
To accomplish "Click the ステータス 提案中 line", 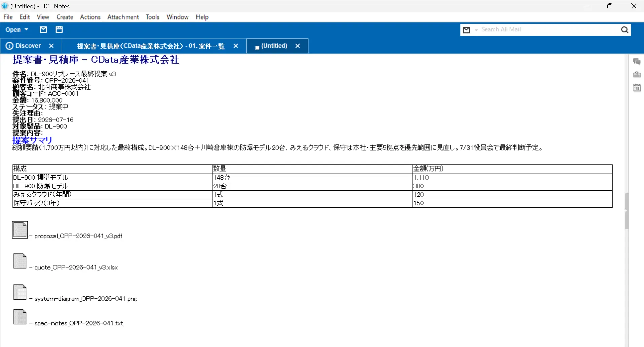I will click(x=40, y=107).
